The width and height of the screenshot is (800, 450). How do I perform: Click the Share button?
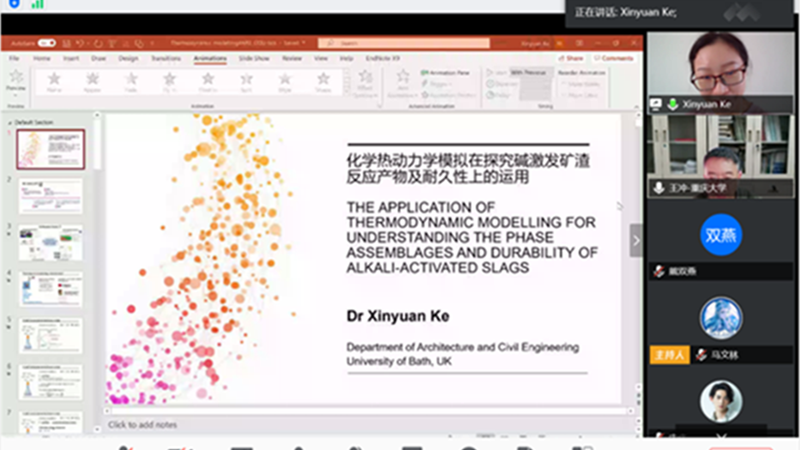[570, 58]
